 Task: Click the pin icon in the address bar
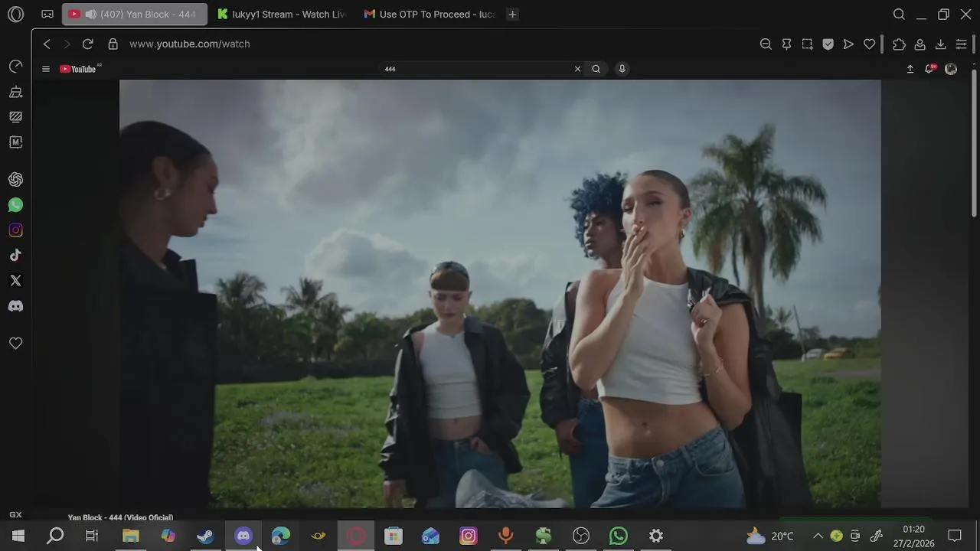point(786,44)
